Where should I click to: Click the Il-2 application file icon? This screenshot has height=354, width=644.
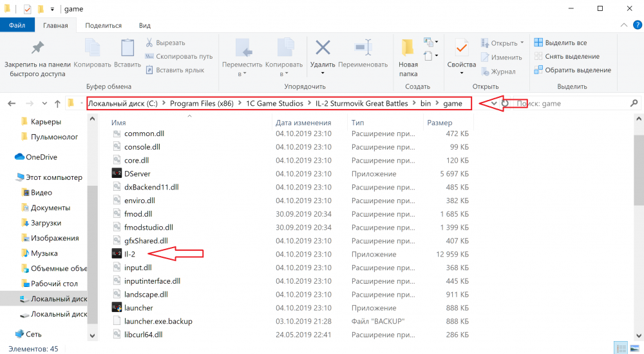point(117,254)
